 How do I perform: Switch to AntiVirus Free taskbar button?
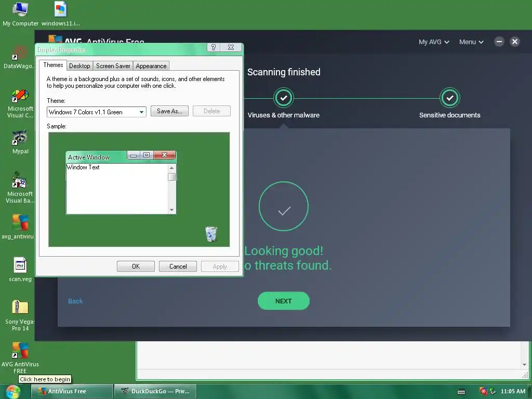pyautogui.click(x=72, y=391)
